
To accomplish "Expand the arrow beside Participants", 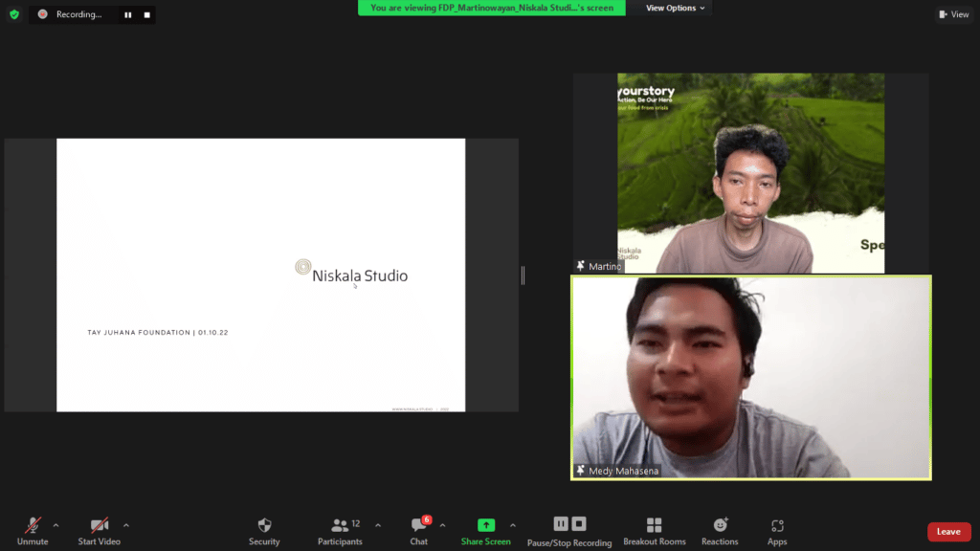I will click(x=378, y=525).
